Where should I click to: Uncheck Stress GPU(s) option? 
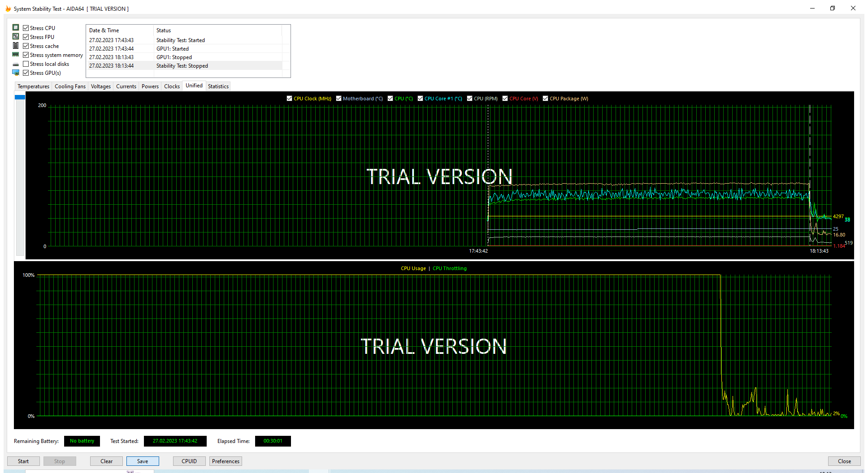coord(26,73)
